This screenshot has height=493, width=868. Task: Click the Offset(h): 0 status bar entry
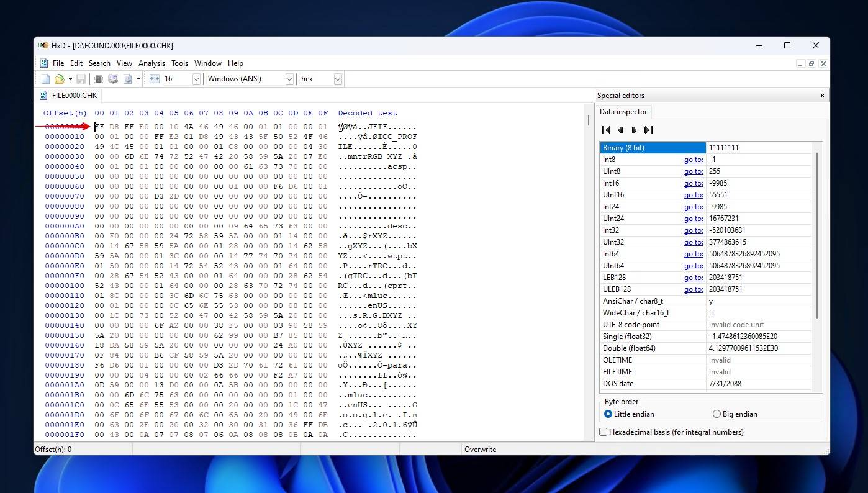click(x=53, y=450)
